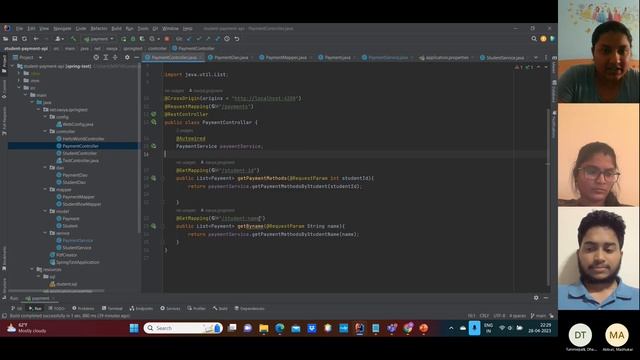
Task: Click main branch widget in status bar
Action: [x=538, y=316]
